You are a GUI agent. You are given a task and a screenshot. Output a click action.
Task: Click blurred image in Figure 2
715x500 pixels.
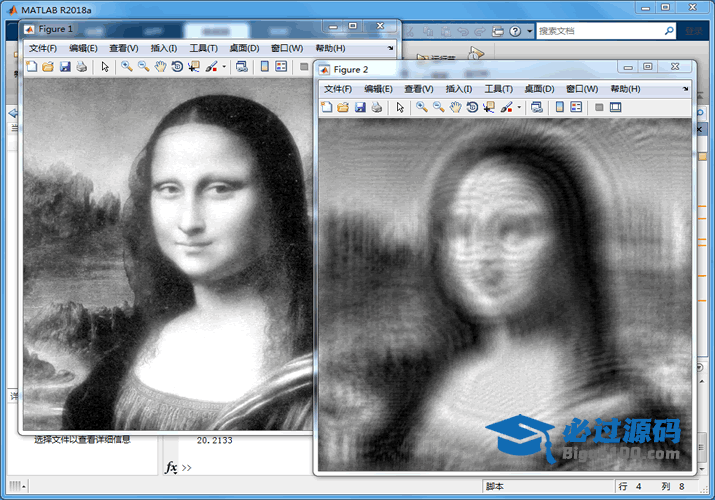click(x=505, y=294)
